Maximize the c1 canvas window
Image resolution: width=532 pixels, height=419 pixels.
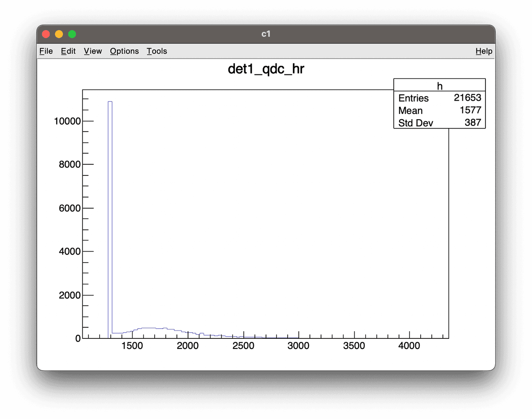click(72, 34)
